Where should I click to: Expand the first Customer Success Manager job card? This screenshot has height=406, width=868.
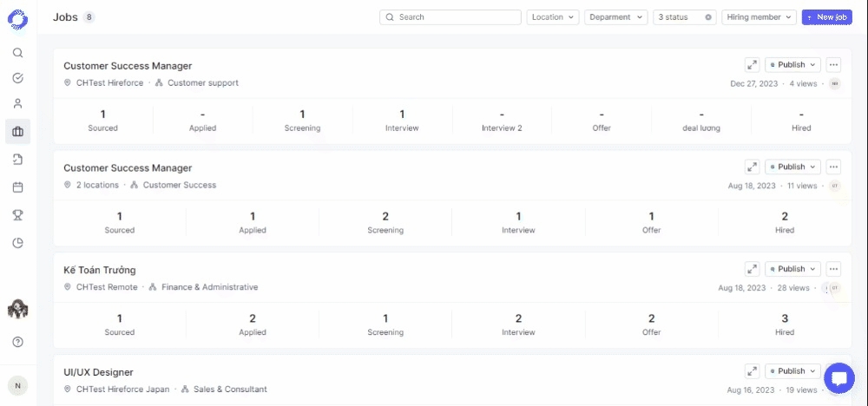click(752, 65)
